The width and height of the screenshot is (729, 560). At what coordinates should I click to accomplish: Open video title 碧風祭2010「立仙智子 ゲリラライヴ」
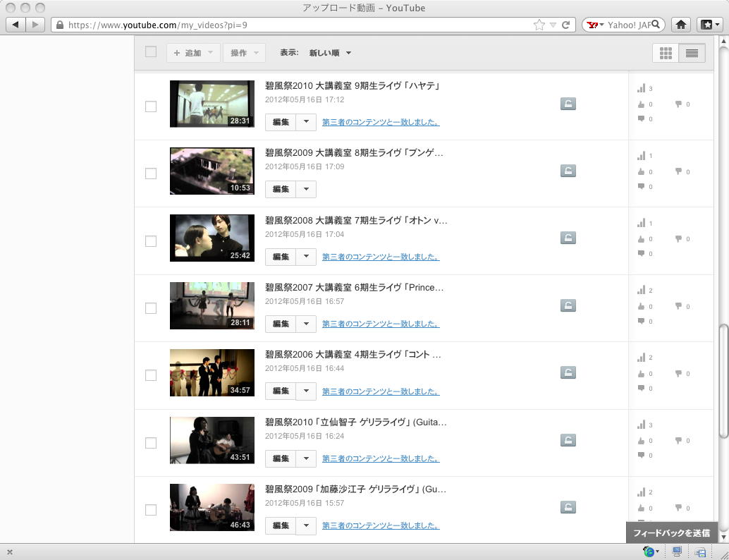355,422
